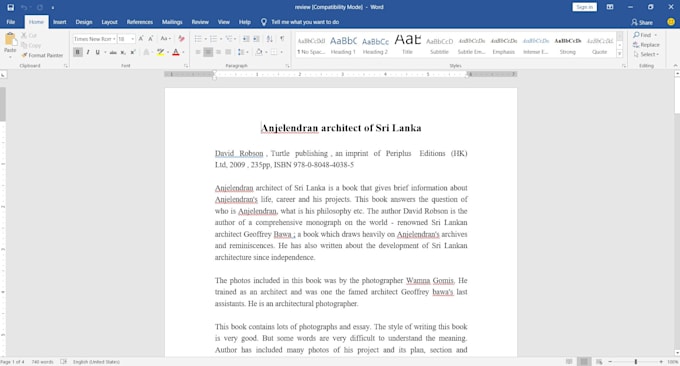Click the Ribbon Display Options icon
Screen dimensions: 680x366
(x=610, y=7)
